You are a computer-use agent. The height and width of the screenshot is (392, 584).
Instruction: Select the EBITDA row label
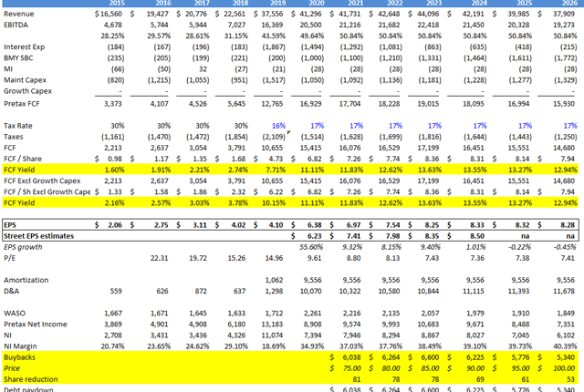coord(16,25)
